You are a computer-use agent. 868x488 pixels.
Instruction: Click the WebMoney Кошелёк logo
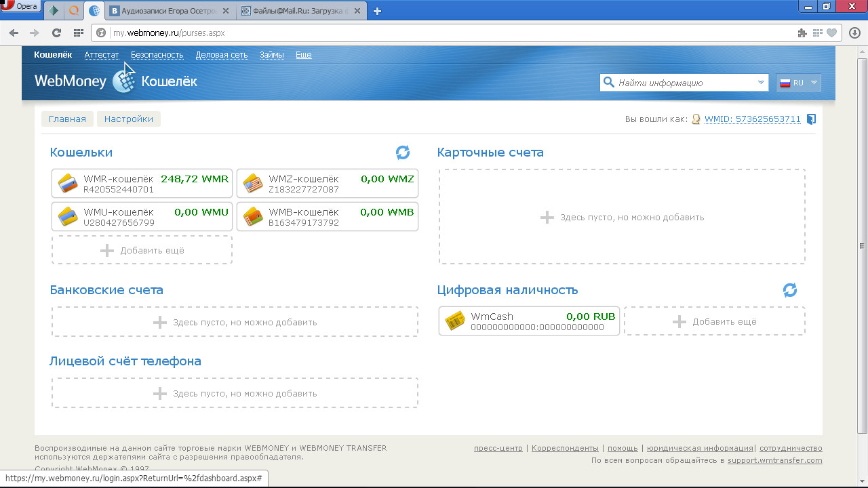(x=116, y=81)
